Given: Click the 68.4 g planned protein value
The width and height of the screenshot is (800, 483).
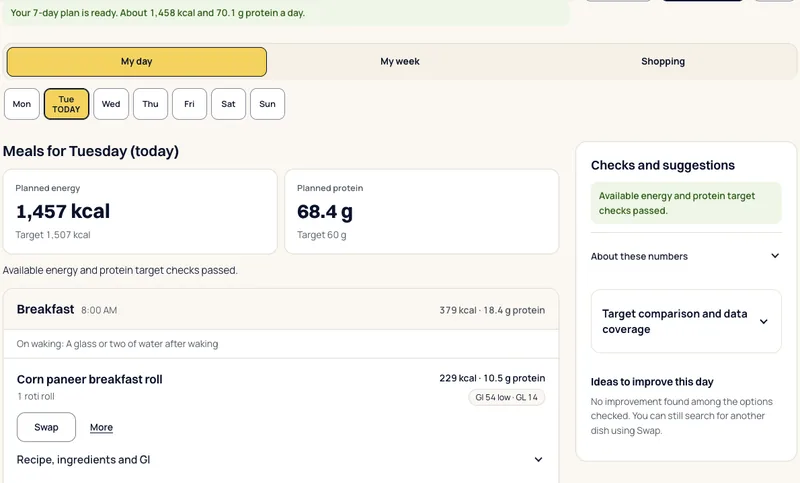Looking at the screenshot, I should [325, 212].
